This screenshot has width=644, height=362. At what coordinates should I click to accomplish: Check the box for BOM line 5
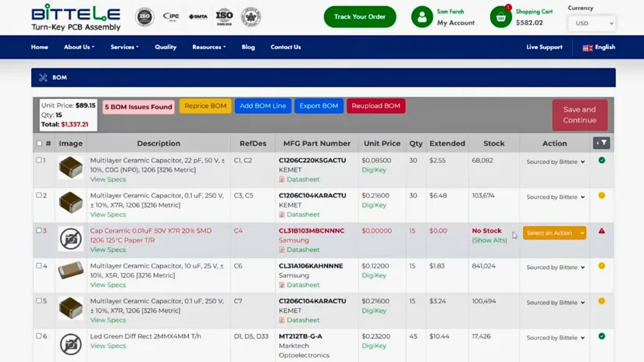coord(38,301)
